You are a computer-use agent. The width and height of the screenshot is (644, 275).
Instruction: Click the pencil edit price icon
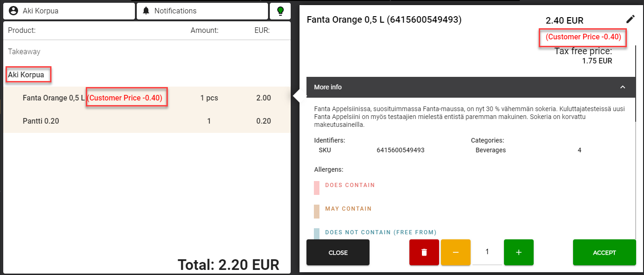(630, 19)
